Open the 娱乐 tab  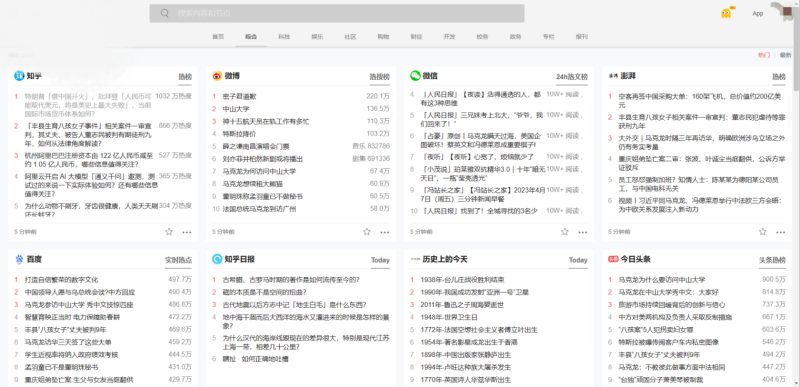(x=317, y=37)
